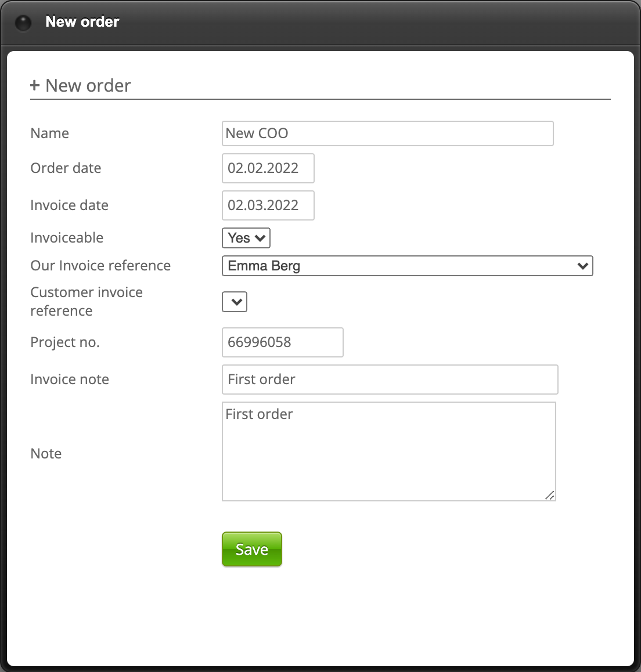Open the Invoiceable Yes dropdown
This screenshot has width=641, height=672.
(x=246, y=238)
